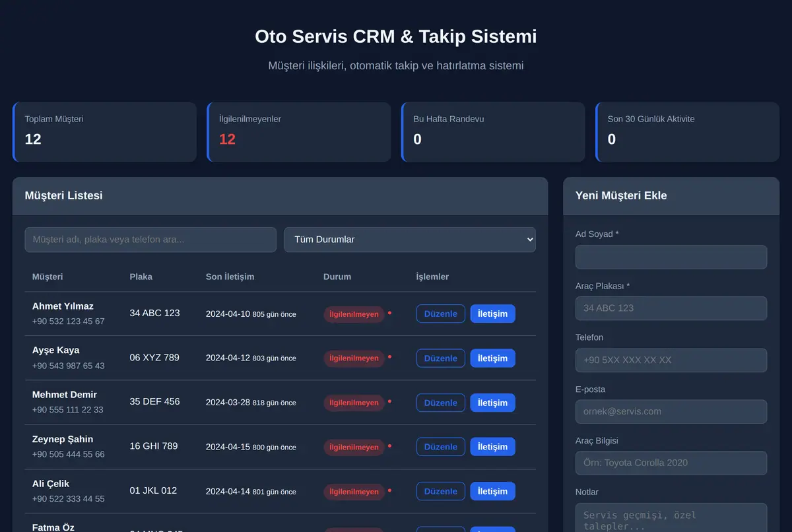Click plate 16 GHI 789

pyautogui.click(x=154, y=446)
